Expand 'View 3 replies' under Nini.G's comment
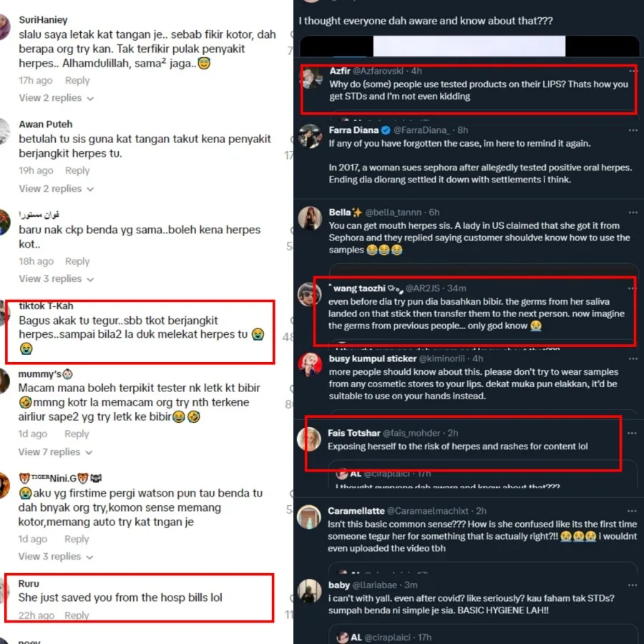The height and width of the screenshot is (644, 644). click(55, 557)
